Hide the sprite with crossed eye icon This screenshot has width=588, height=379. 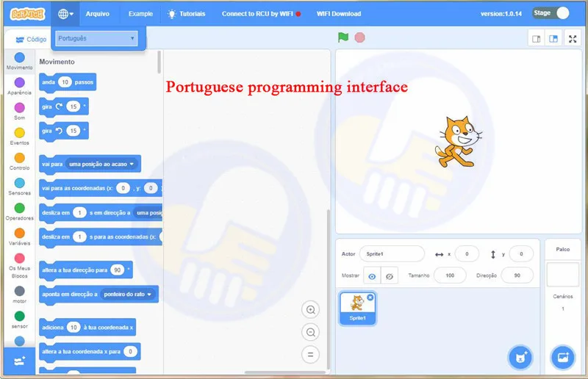coord(390,276)
